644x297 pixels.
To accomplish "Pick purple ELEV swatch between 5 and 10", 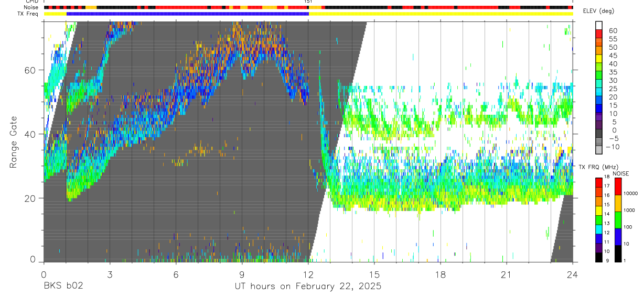I will coord(599,117).
